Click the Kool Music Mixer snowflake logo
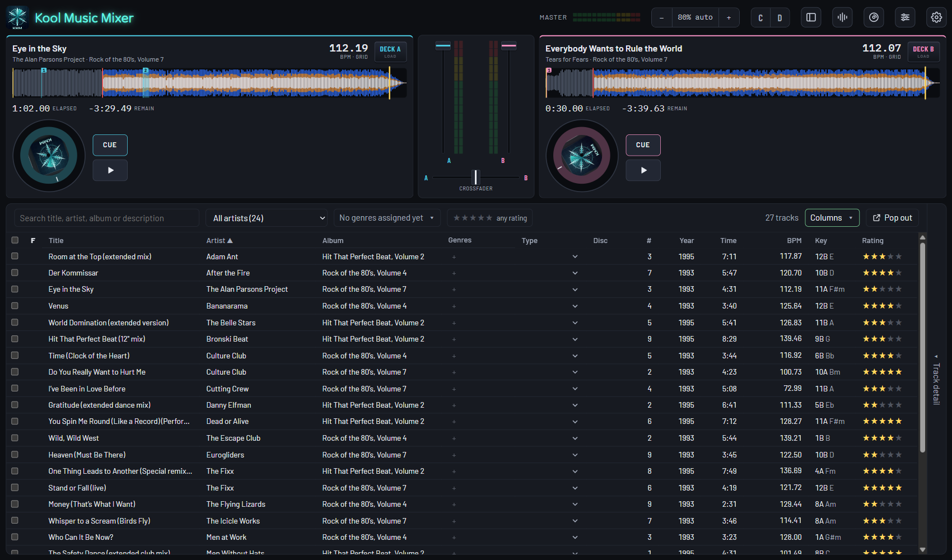 tap(17, 18)
